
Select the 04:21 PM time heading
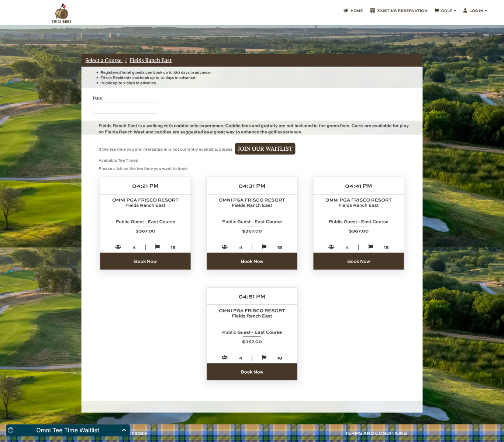click(145, 186)
